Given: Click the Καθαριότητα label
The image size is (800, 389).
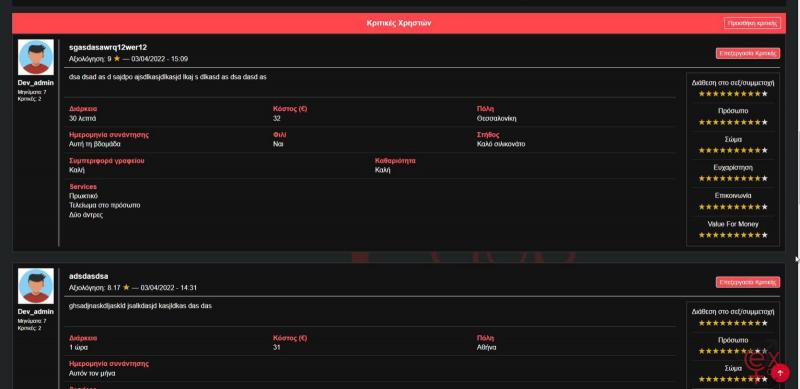Looking at the screenshot, I should (x=395, y=160).
